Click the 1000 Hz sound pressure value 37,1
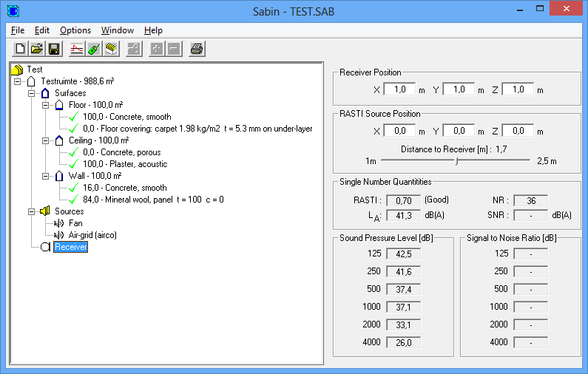The image size is (588, 374). tap(404, 307)
